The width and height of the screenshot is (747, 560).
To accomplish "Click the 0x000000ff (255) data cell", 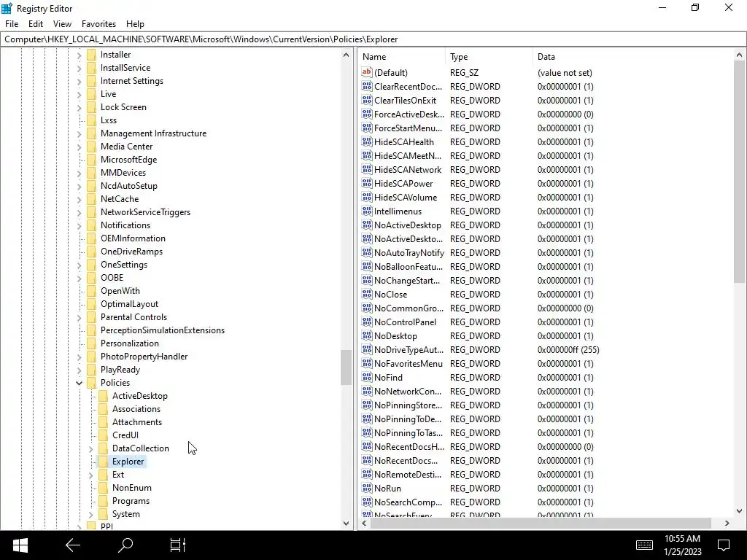I will 568,349.
